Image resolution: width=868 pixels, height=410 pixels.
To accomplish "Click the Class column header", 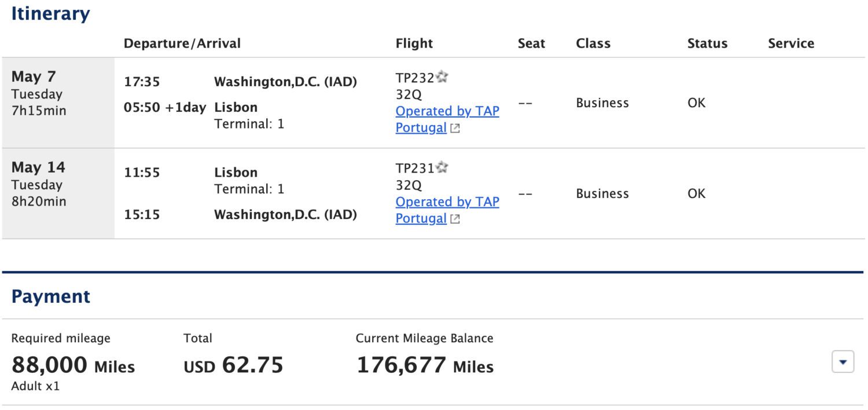I will coord(593,43).
